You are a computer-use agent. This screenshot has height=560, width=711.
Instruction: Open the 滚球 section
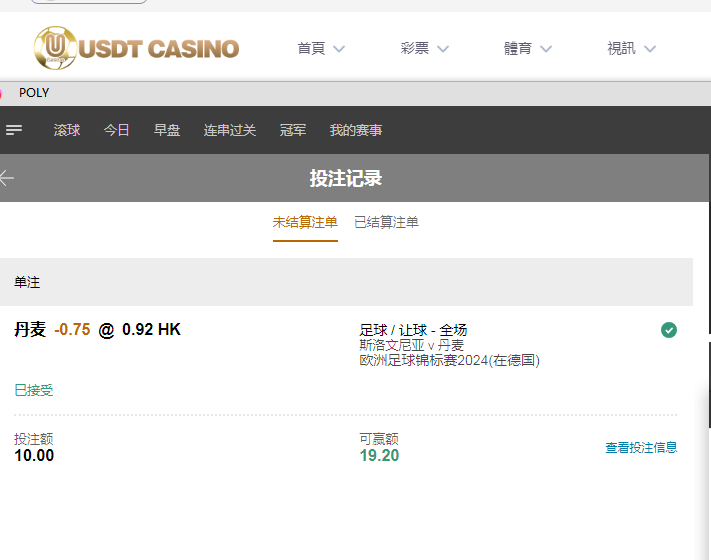67,130
